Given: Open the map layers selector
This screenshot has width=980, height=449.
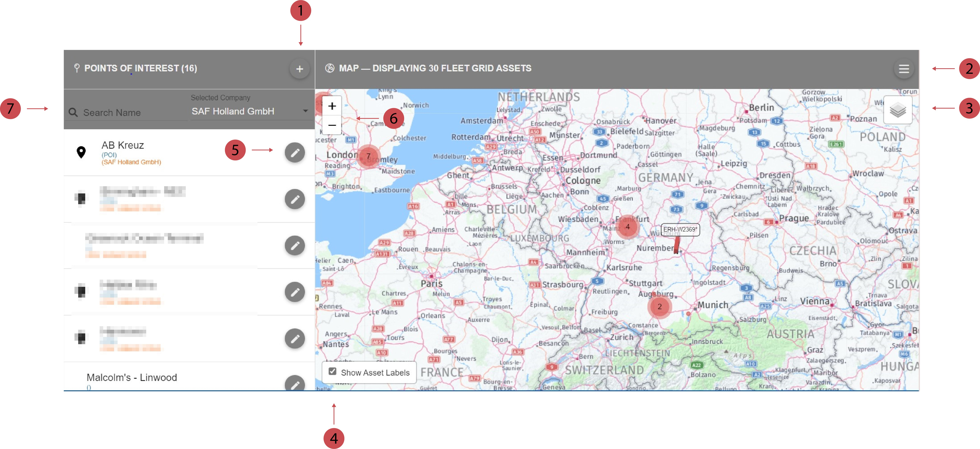Looking at the screenshot, I should [897, 110].
